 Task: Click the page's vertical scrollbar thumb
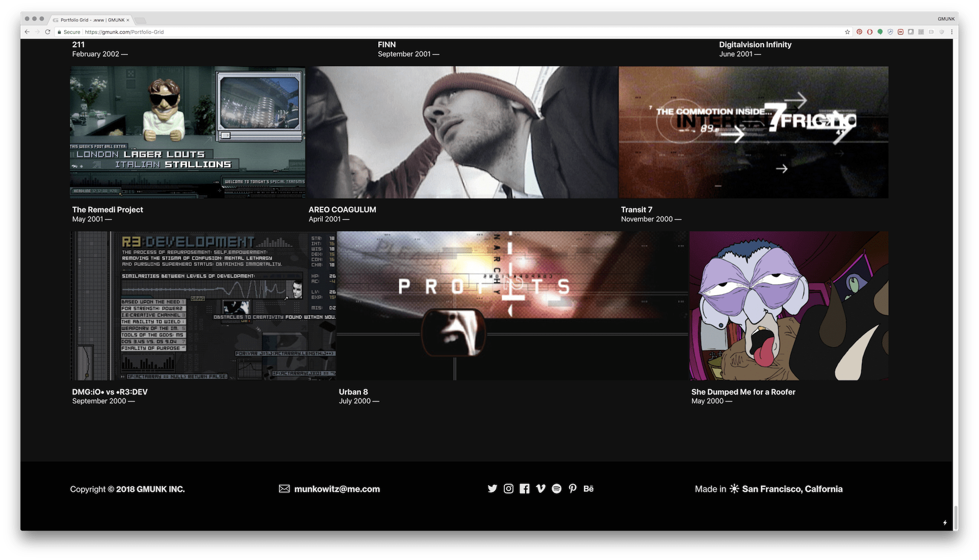click(x=955, y=517)
